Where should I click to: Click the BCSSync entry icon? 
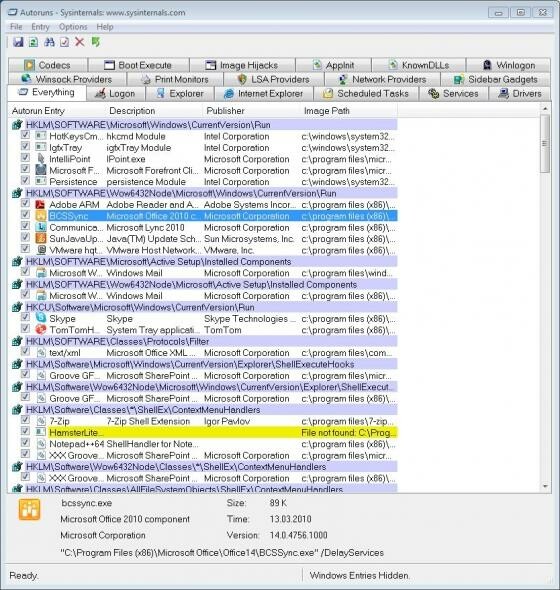[40, 216]
